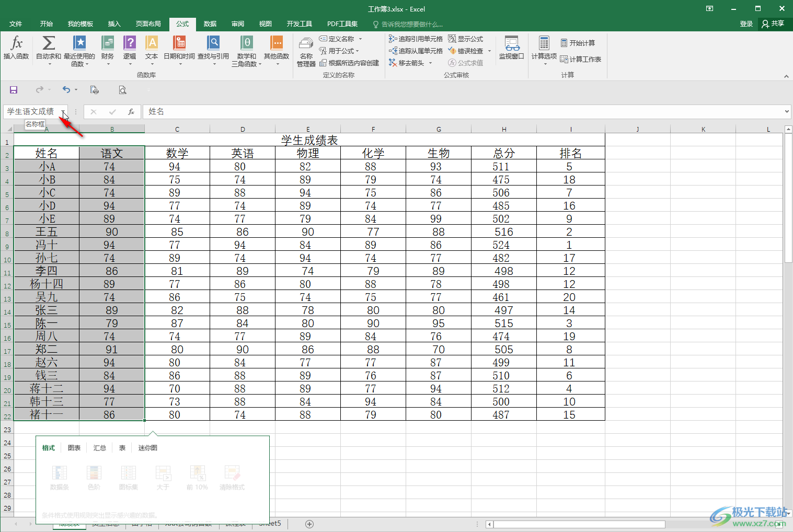Open the Undo history dropdown arrow
This screenshot has height=532, width=793.
(x=76, y=90)
